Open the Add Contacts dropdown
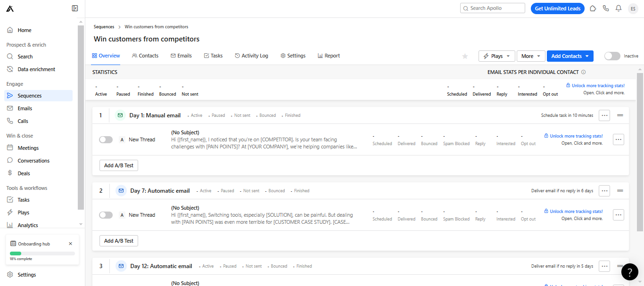Screen dimensions: 644x286 (570, 56)
